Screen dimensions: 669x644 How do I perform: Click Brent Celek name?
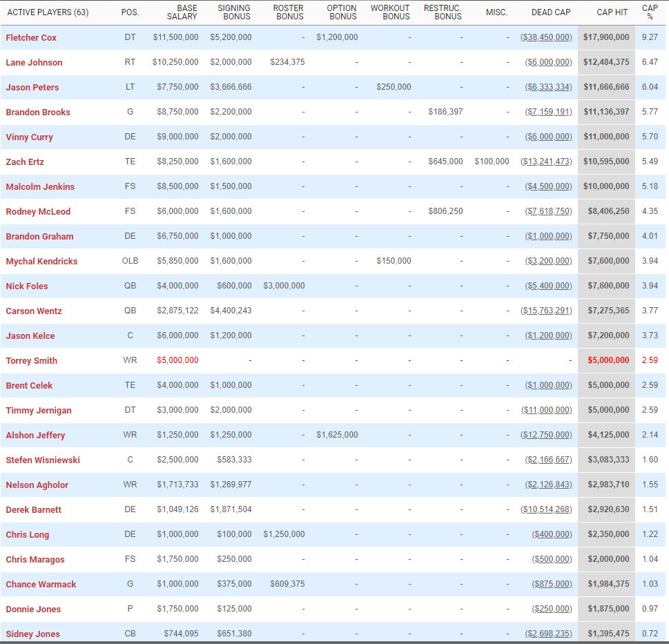pos(29,386)
